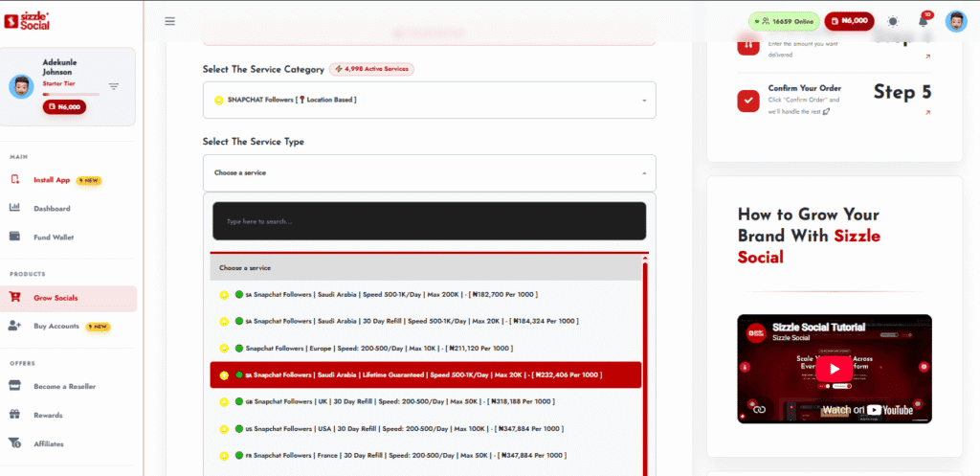Click the 16659 Online badge

[784, 21]
